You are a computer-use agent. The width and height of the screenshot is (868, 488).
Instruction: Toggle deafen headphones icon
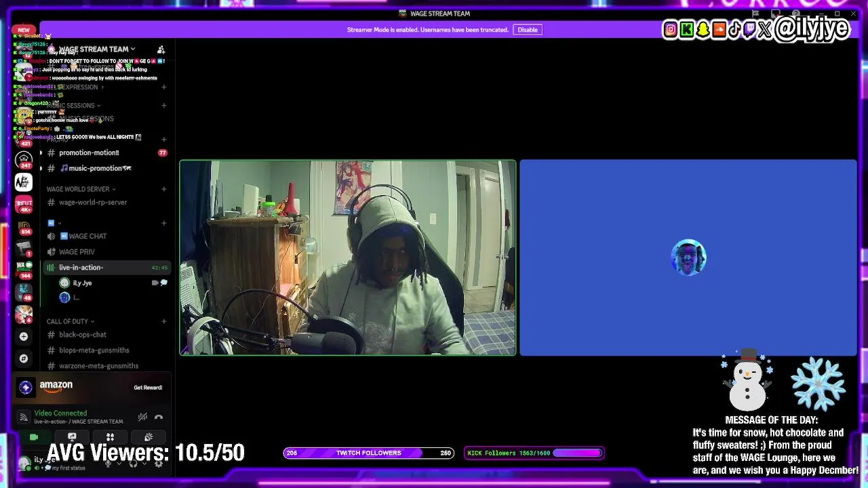pyautogui.click(x=133, y=464)
